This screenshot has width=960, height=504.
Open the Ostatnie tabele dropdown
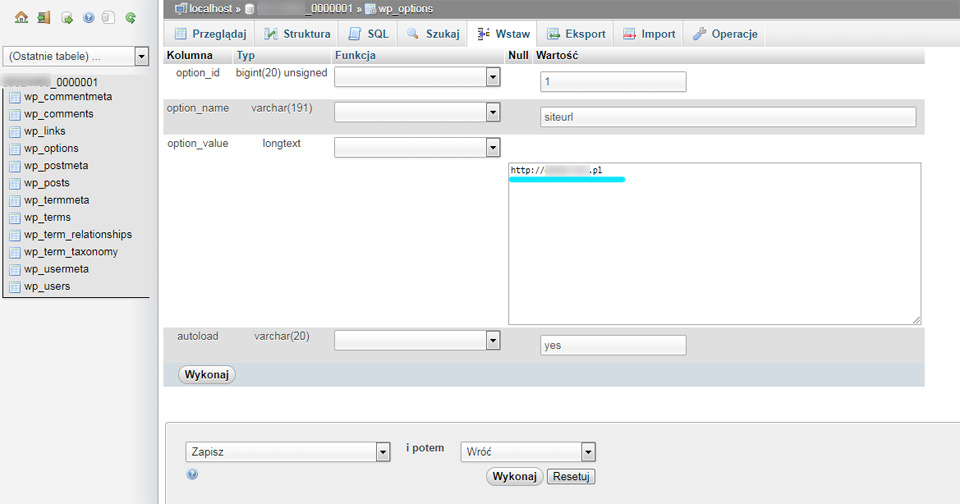(76, 56)
